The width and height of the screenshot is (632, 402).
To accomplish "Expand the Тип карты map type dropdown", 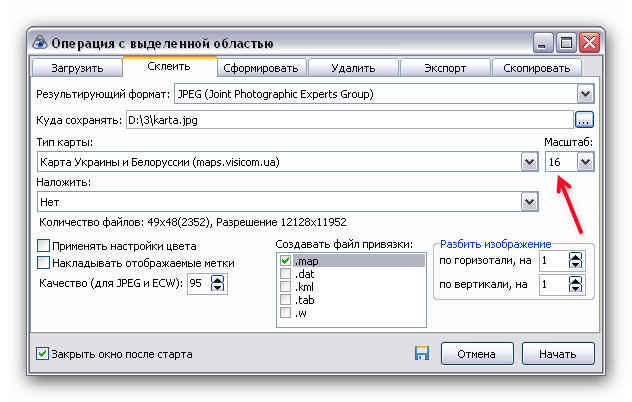I will coord(528,161).
